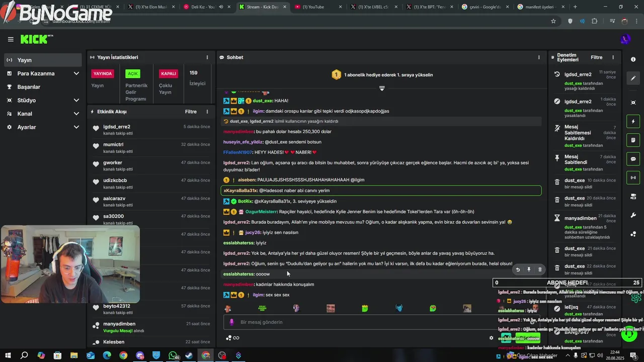The height and width of the screenshot is (362, 644).
Task: Click the AÇIK partner program status badge
Action: pyautogui.click(x=133, y=73)
